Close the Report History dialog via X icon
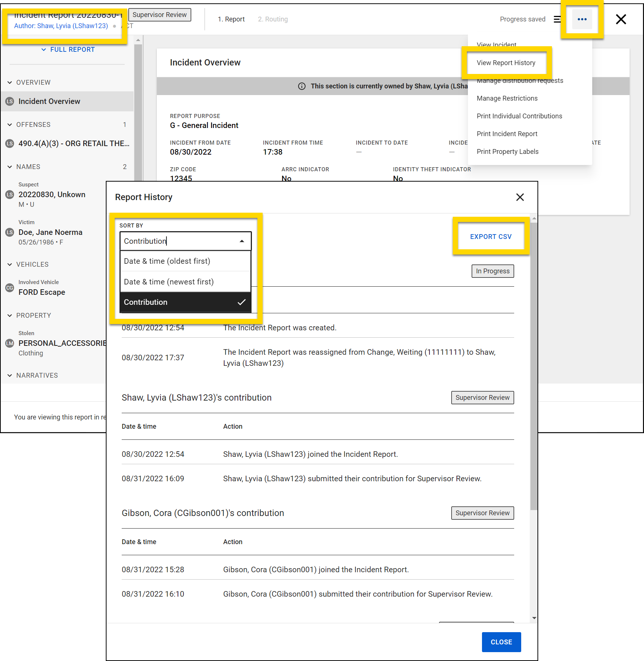This screenshot has width=644, height=661. [x=520, y=197]
